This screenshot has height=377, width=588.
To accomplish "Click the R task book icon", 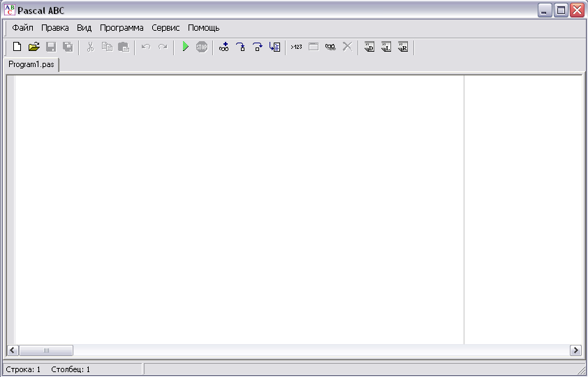I will [x=403, y=47].
